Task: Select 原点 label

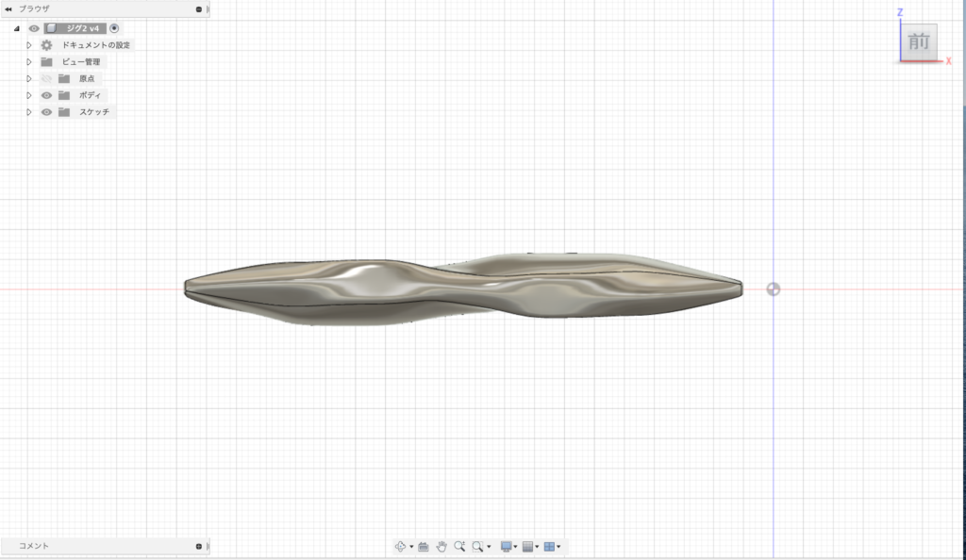Action: coord(87,78)
